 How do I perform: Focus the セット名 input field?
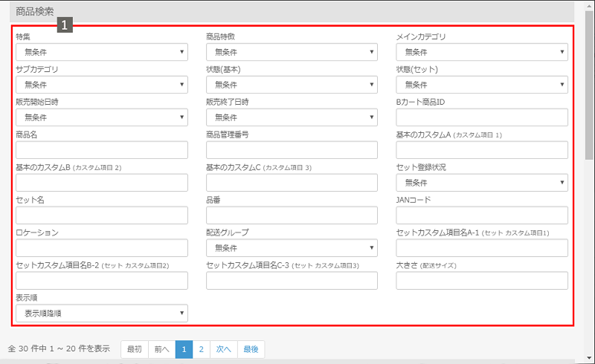tap(102, 215)
